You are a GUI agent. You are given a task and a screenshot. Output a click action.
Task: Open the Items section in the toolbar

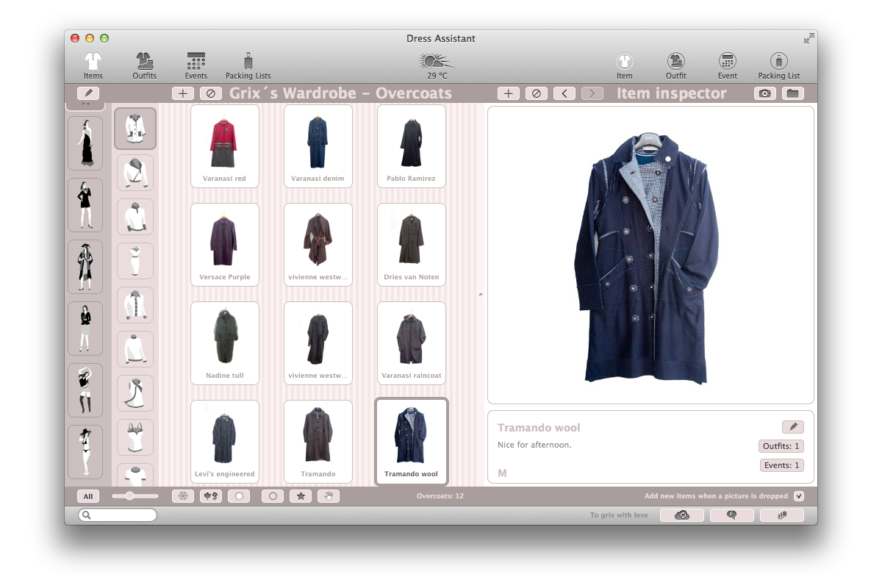pyautogui.click(x=93, y=65)
